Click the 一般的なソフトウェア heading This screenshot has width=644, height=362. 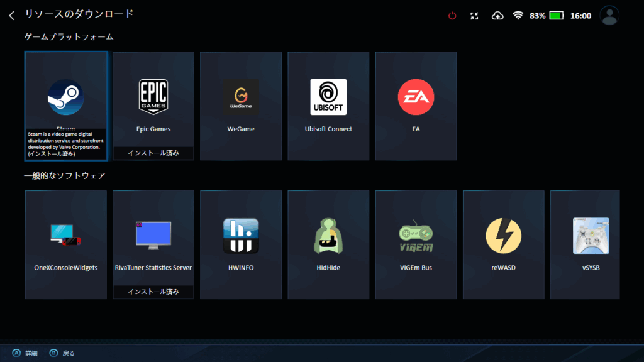(x=65, y=176)
